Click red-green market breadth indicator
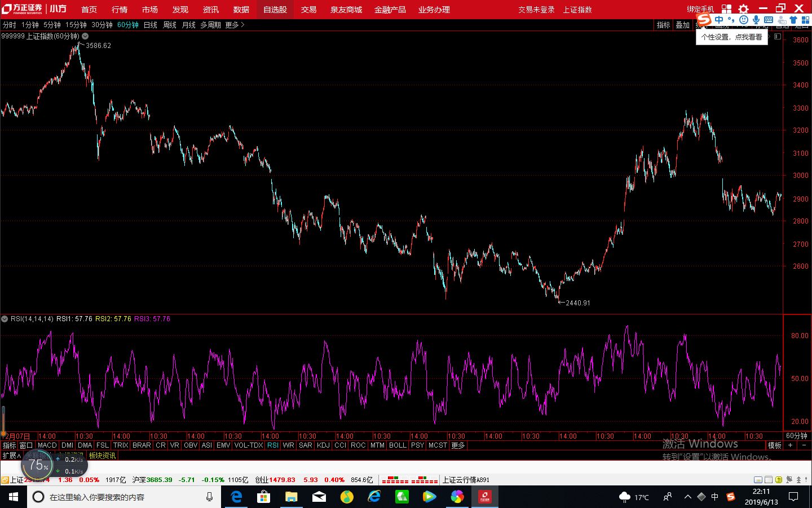 point(410,480)
